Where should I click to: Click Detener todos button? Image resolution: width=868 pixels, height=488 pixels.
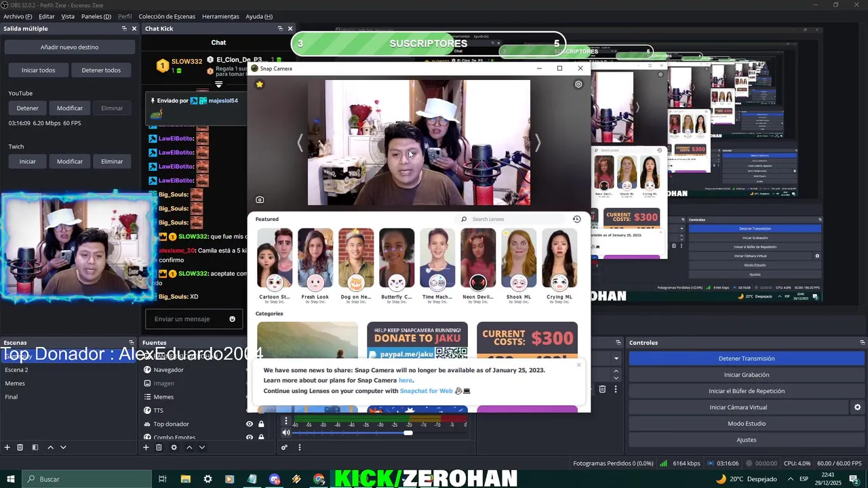(101, 70)
